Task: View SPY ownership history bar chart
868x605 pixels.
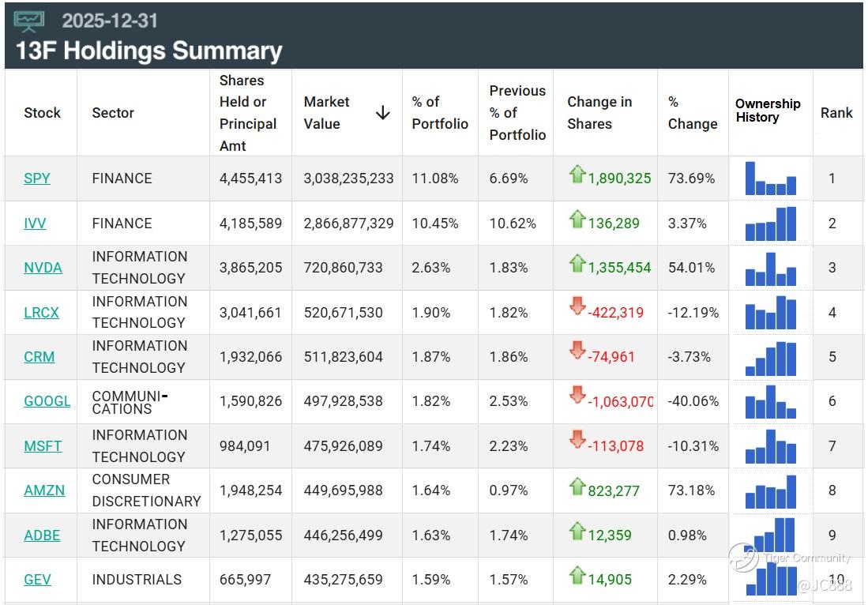Action: [x=770, y=178]
